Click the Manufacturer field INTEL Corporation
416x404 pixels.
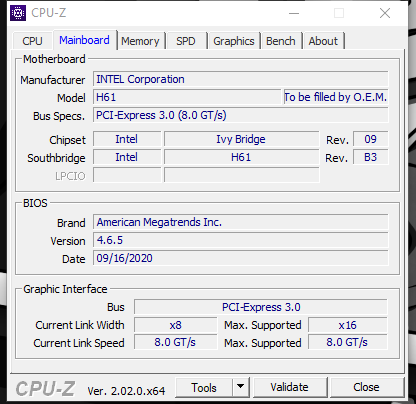[240, 79]
